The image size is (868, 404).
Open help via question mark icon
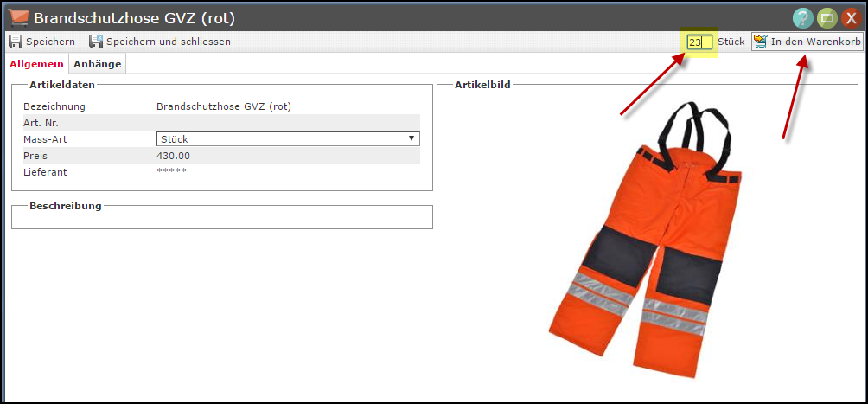802,17
